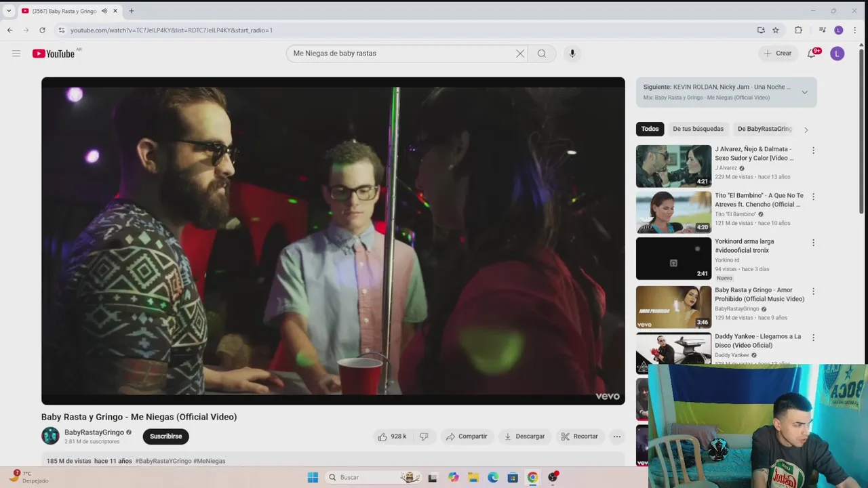Subscribe with the Suscribirse button
Viewport: 868px width, 488px height.
(165, 436)
